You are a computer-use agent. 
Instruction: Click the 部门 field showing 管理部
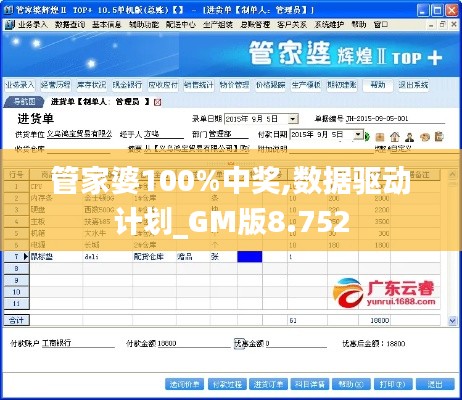(229, 134)
